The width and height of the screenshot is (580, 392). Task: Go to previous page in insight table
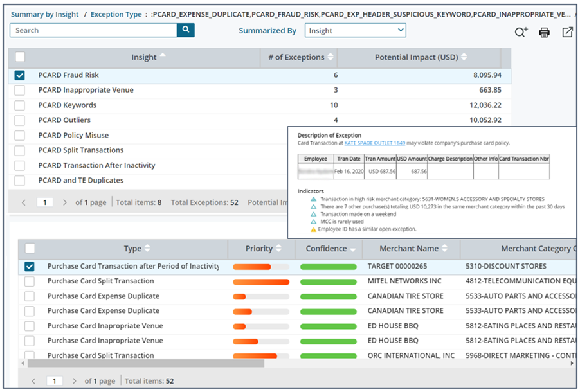[24, 202]
